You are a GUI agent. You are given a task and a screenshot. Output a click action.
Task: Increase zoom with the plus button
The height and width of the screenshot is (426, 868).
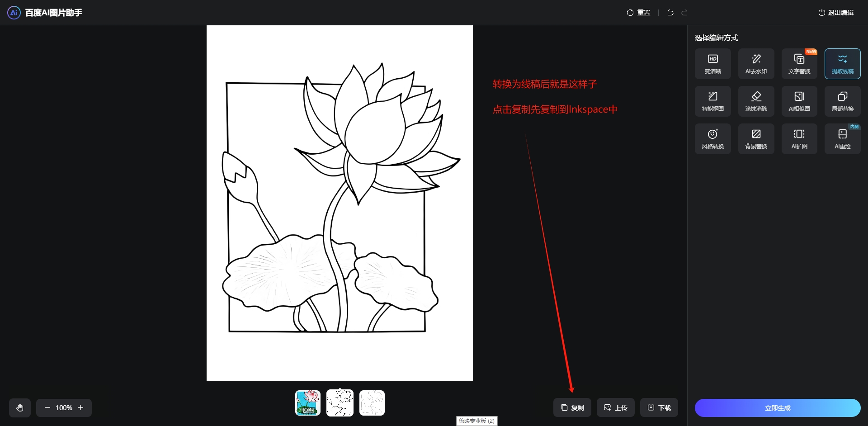(80, 407)
